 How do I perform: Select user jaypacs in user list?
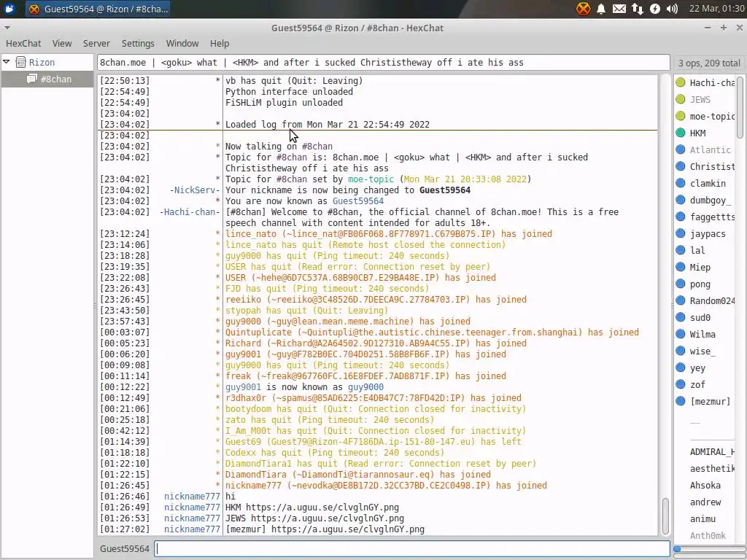pyautogui.click(x=708, y=234)
